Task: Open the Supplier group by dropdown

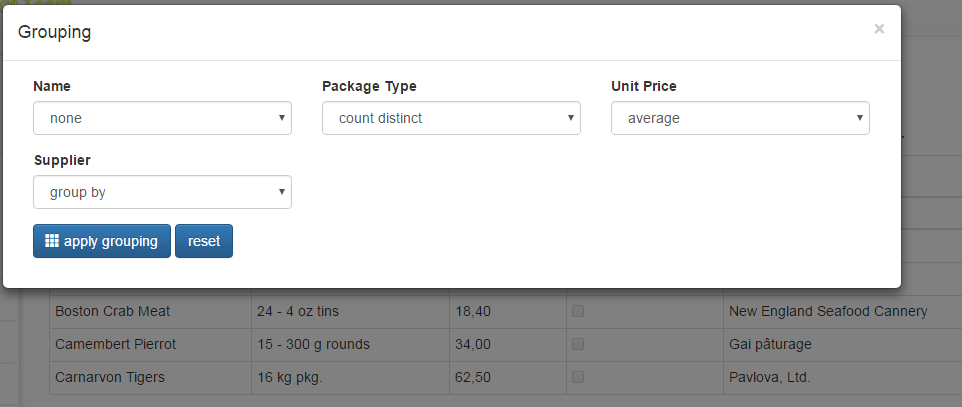Action: click(163, 192)
